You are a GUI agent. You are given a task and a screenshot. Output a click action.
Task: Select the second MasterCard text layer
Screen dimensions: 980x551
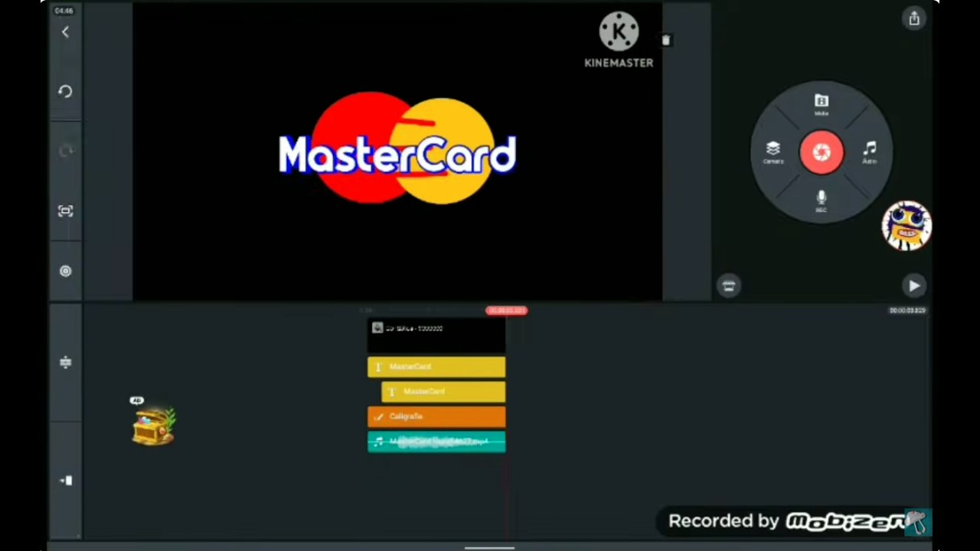click(x=443, y=392)
